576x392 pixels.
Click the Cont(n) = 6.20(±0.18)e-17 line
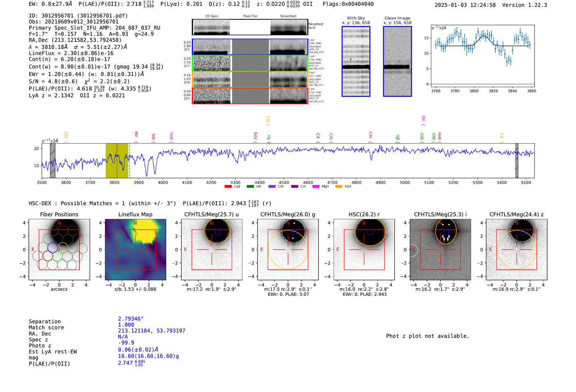click(70, 59)
